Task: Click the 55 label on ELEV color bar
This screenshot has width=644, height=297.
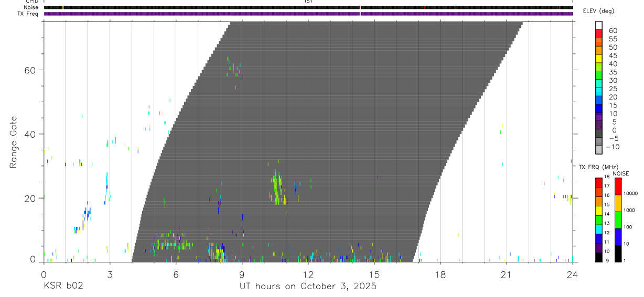Action: coord(613,39)
